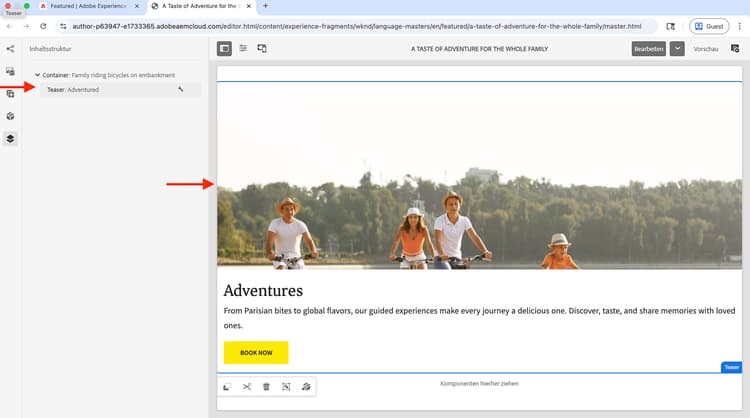Close the Featured | Adobe Experience tab
This screenshot has height=418, width=750.
[137, 6]
